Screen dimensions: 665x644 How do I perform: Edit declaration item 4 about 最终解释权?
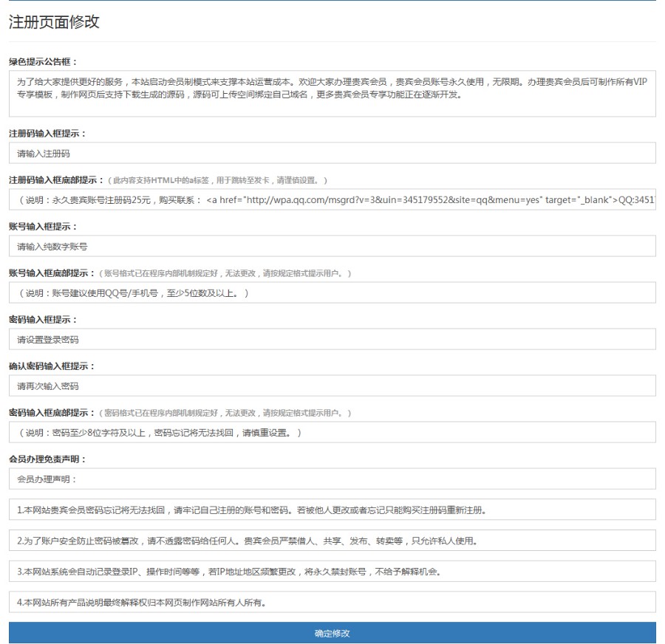point(332,603)
